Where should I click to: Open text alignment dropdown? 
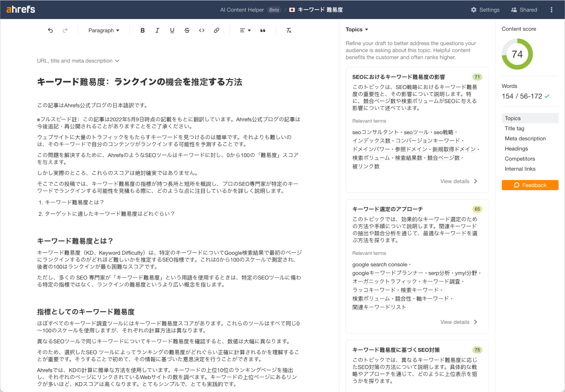tap(245, 30)
